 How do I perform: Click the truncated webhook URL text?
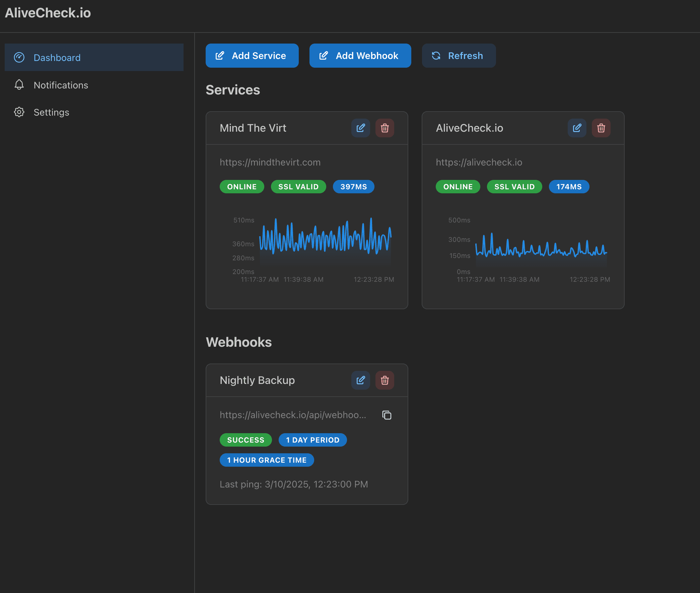[293, 415]
